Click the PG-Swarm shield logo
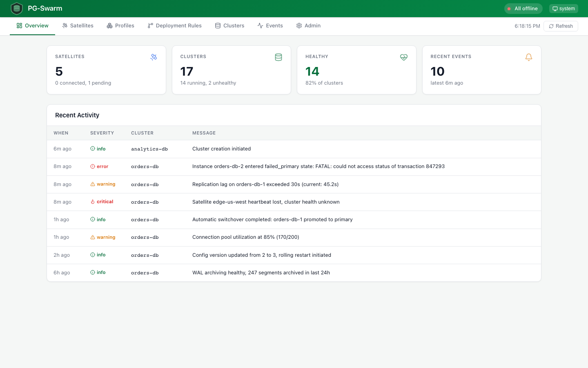588x368 pixels. pyautogui.click(x=17, y=8)
